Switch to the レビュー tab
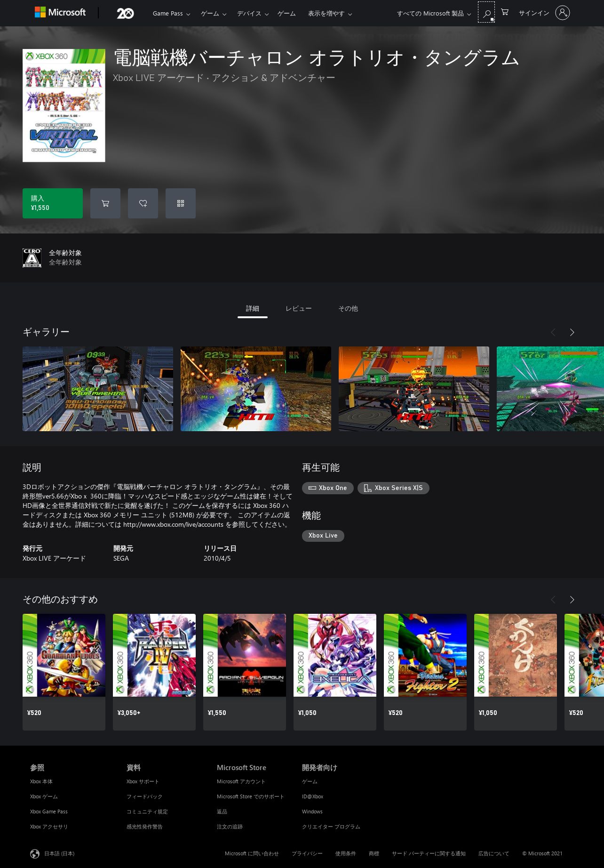Viewport: 604px width, 868px height. click(299, 309)
